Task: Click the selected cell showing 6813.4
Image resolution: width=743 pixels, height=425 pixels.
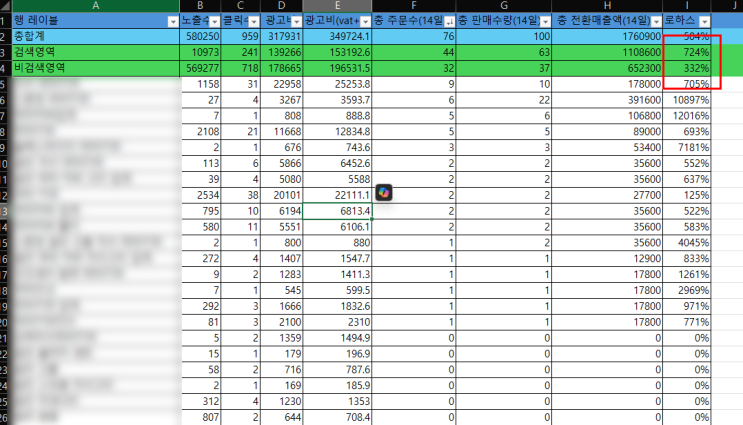Action: tap(337, 211)
